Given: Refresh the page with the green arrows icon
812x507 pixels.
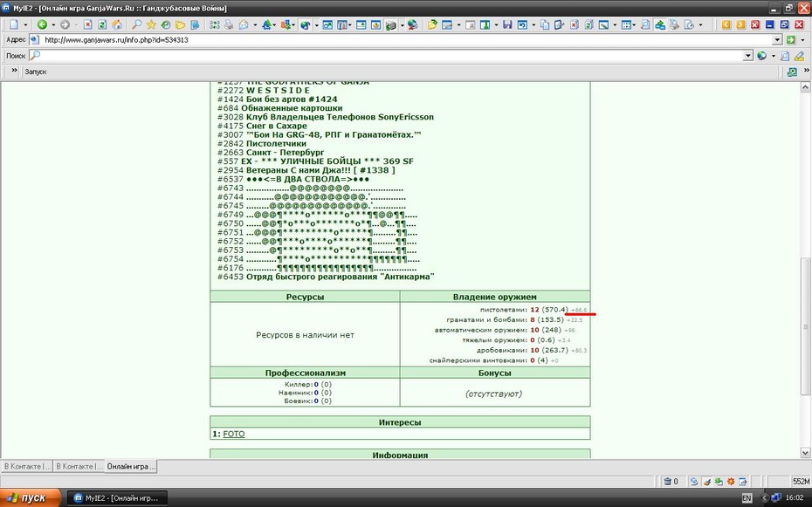Looking at the screenshot, I should click(x=102, y=24).
